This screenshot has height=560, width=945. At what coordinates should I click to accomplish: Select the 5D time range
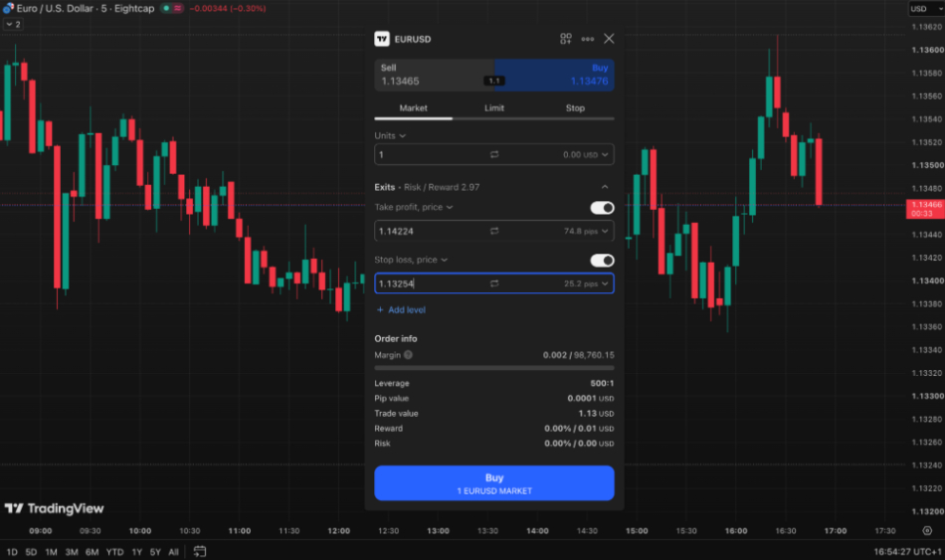pos(32,552)
